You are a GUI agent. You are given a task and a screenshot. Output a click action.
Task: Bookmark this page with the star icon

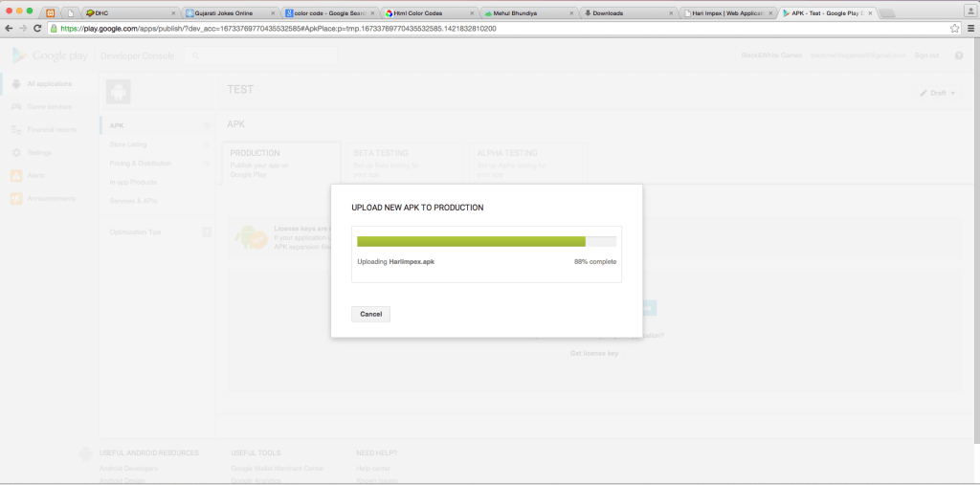pyautogui.click(x=954, y=28)
